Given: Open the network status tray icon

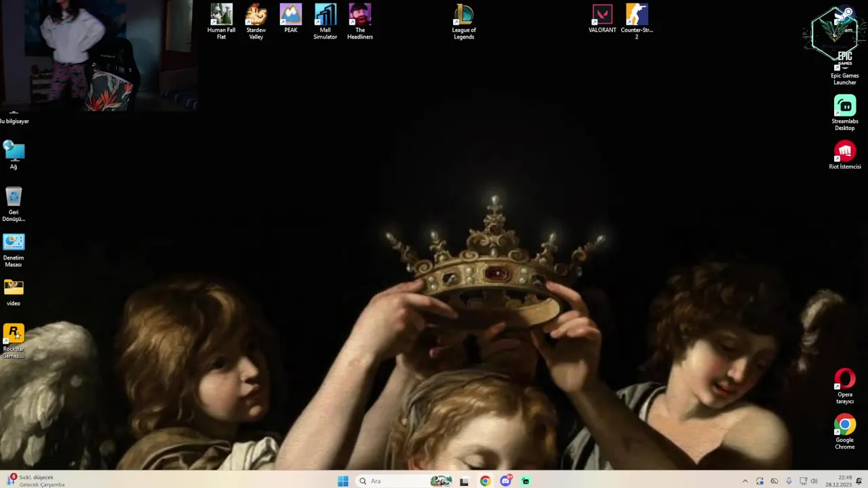Looking at the screenshot, I should point(803,481).
